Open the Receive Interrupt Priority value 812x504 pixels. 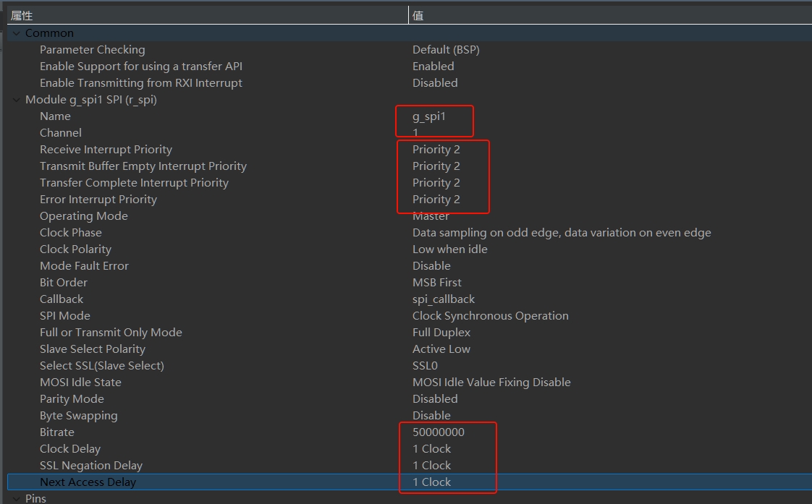(x=436, y=150)
